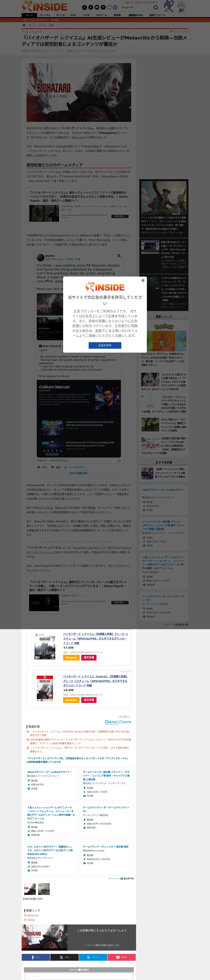The image size is (210, 980).
Task: Close the ad-blocker popup with the X
Action: [143, 280]
